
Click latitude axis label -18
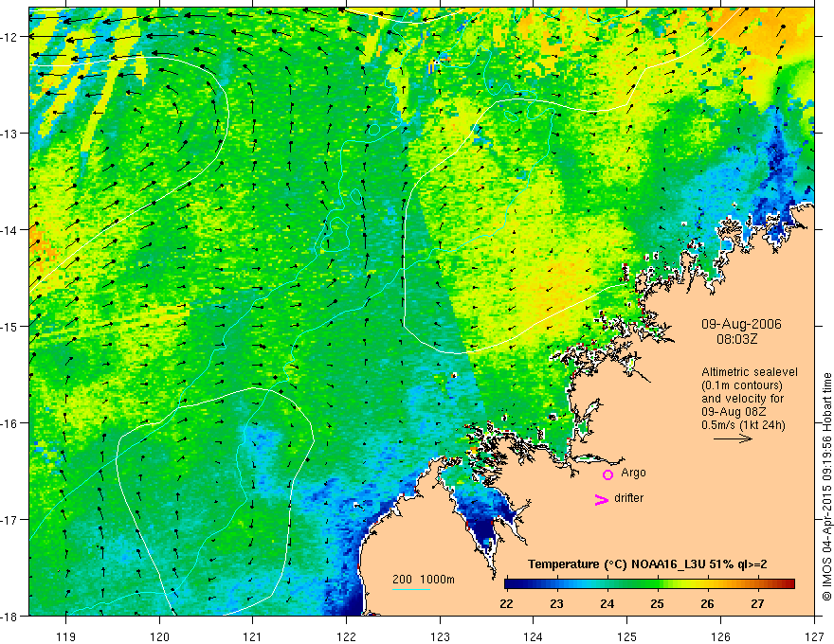pyautogui.click(x=10, y=617)
